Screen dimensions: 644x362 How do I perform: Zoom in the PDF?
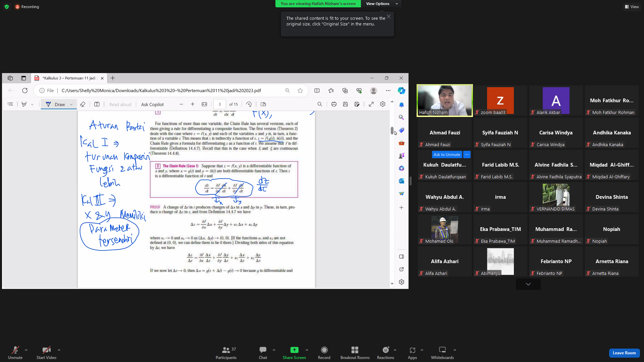click(x=193, y=104)
